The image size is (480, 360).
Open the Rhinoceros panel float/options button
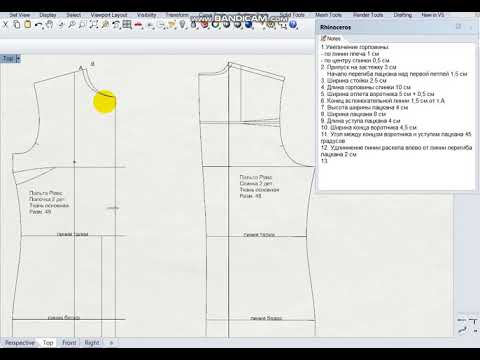[x=459, y=27]
